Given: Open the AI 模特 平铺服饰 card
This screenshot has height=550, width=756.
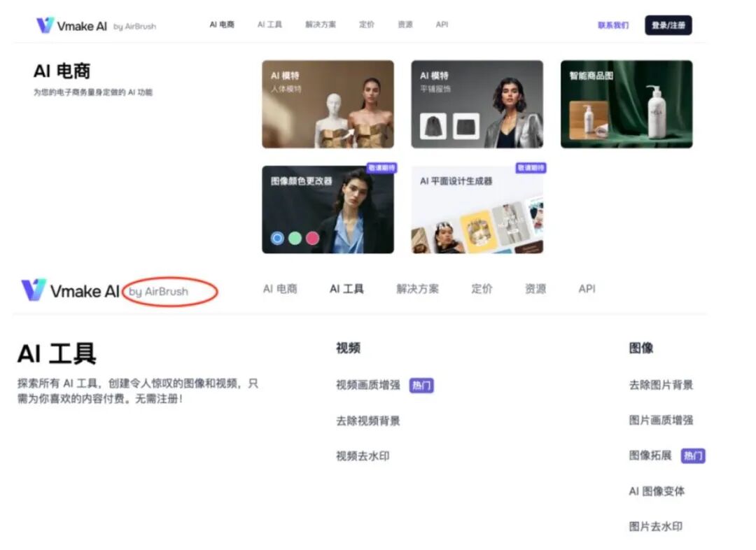Looking at the screenshot, I should click(477, 104).
